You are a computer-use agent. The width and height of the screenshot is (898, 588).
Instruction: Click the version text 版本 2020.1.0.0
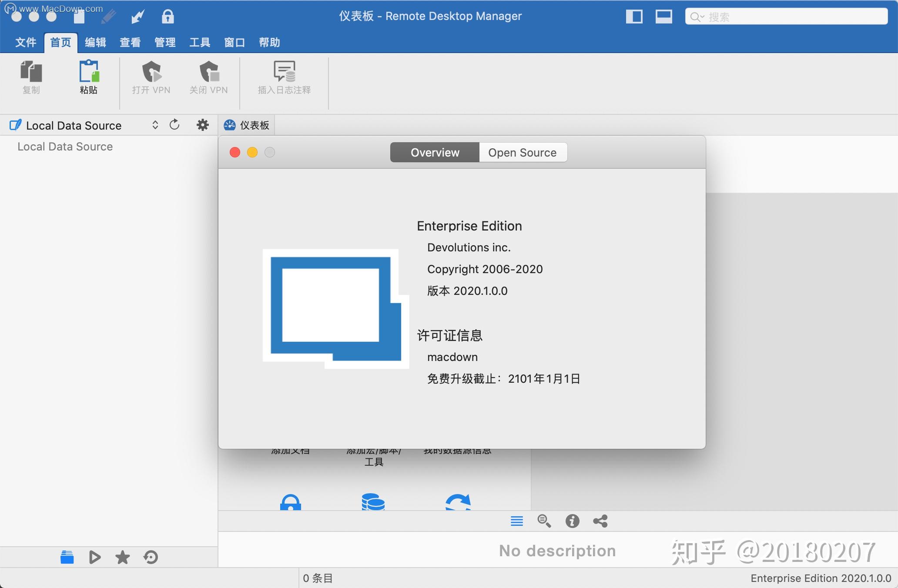[467, 291]
